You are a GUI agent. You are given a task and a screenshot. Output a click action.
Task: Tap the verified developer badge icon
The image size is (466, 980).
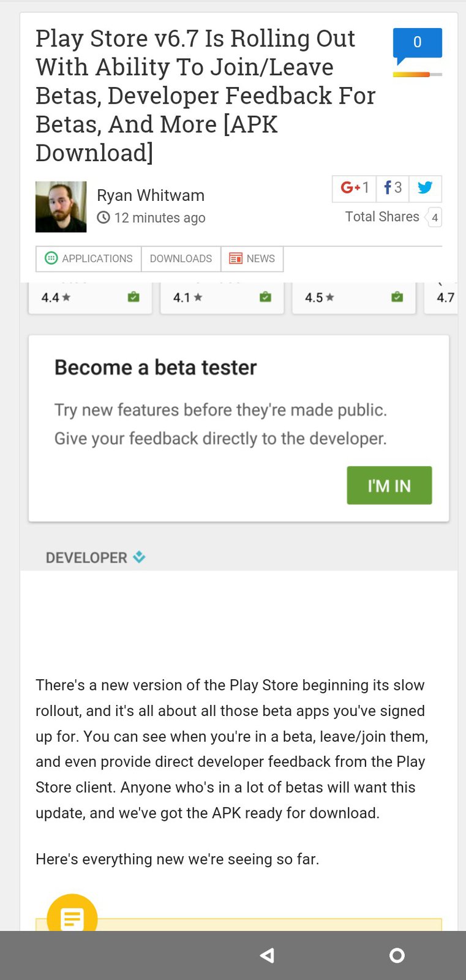[x=140, y=557]
